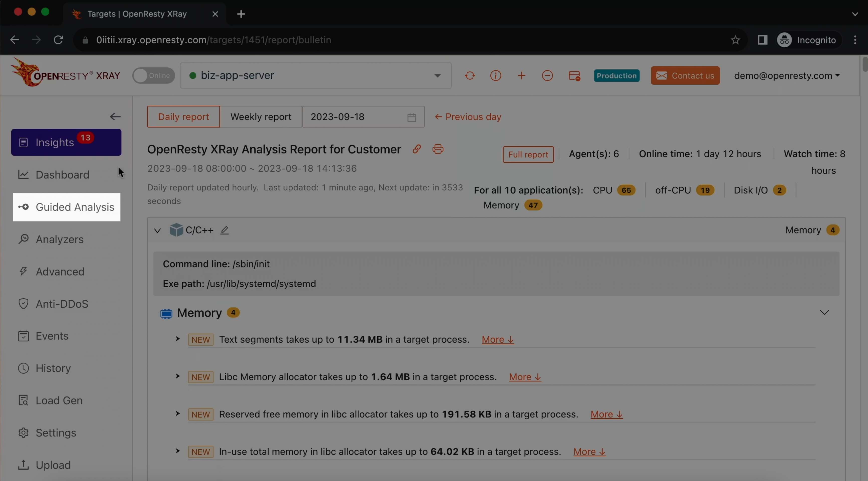Expand the Reserved free memory 191.58 KB item
The height and width of the screenshot is (481, 868).
(x=178, y=414)
